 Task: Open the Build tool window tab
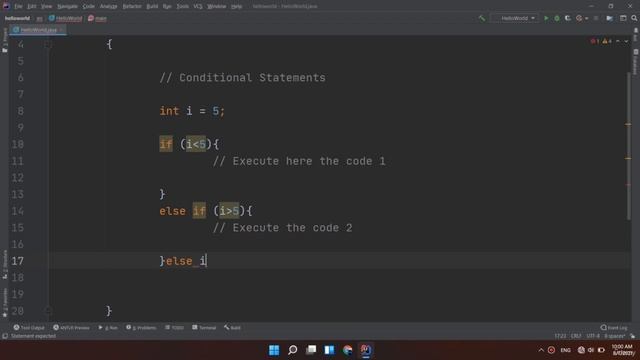tap(232, 328)
